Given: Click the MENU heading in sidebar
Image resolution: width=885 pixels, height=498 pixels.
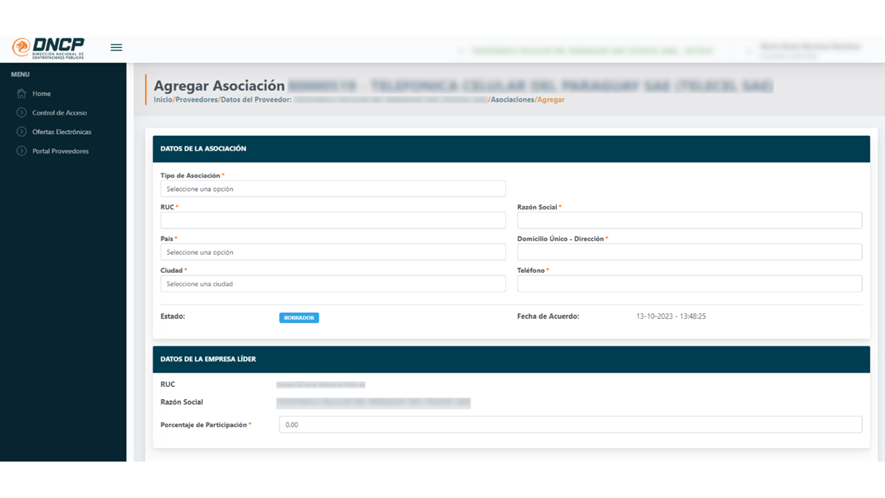Looking at the screenshot, I should coord(20,75).
